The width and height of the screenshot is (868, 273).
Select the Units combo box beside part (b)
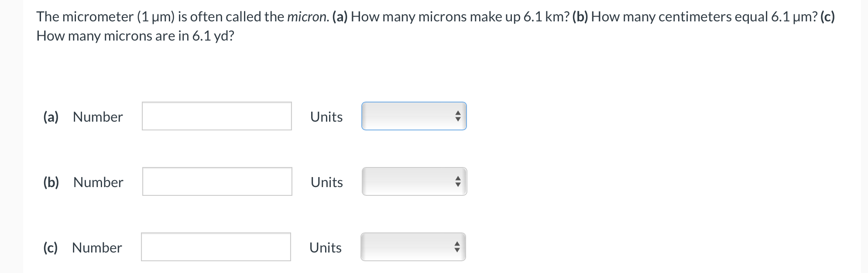click(x=413, y=182)
